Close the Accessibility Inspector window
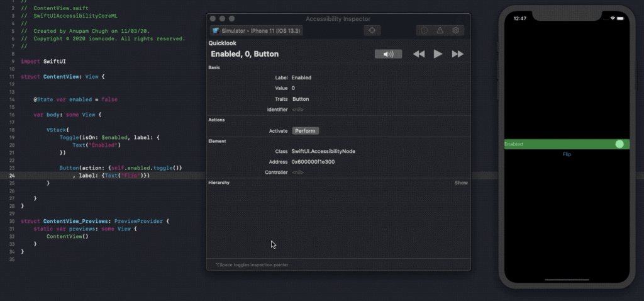The width and height of the screenshot is (644, 301). pyautogui.click(x=213, y=18)
